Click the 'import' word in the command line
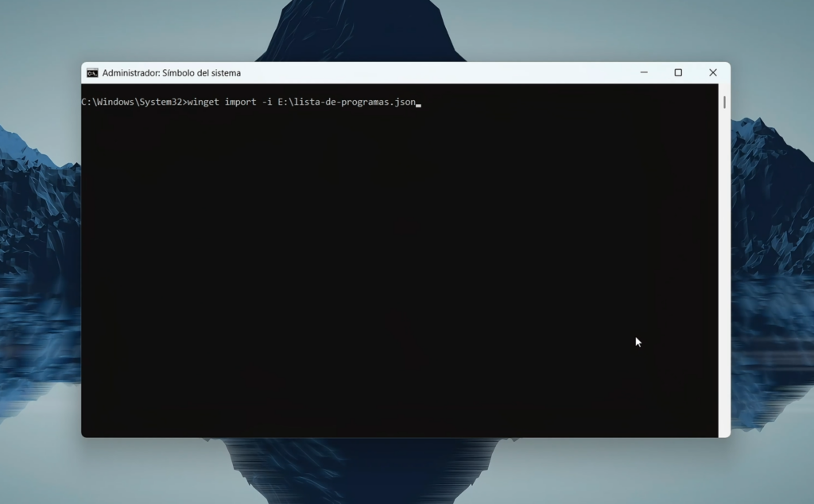This screenshot has width=814, height=504. [x=240, y=103]
